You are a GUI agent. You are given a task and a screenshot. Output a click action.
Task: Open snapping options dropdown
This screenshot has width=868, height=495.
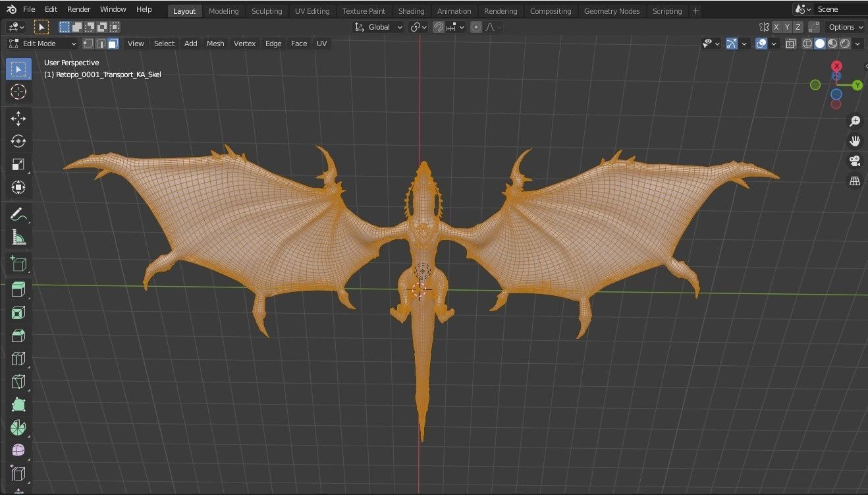(x=456, y=27)
